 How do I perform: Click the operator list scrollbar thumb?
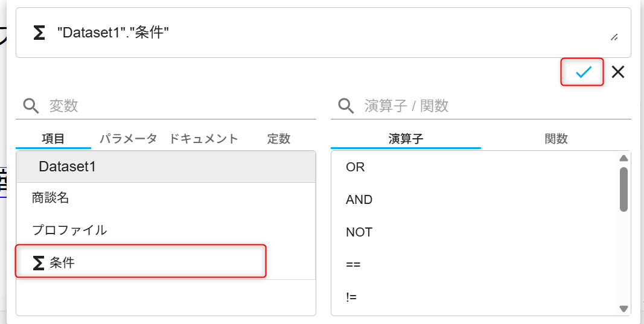623,189
